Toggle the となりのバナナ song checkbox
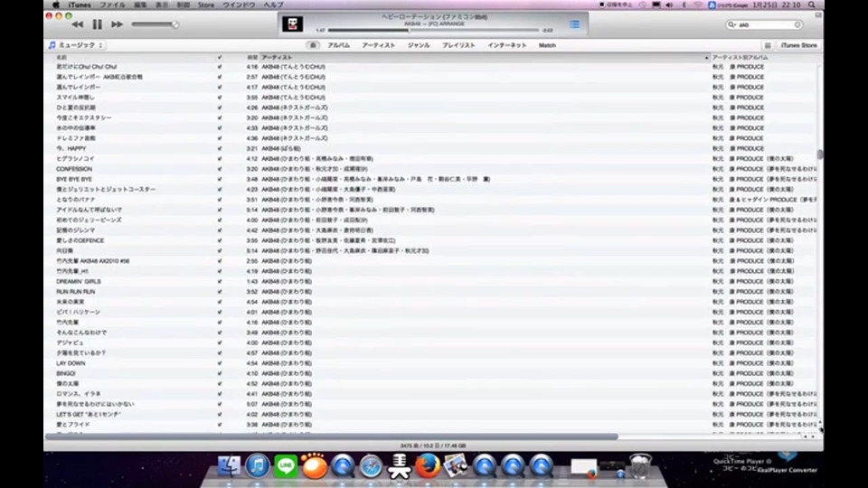This screenshot has width=868, height=488. coord(220,200)
